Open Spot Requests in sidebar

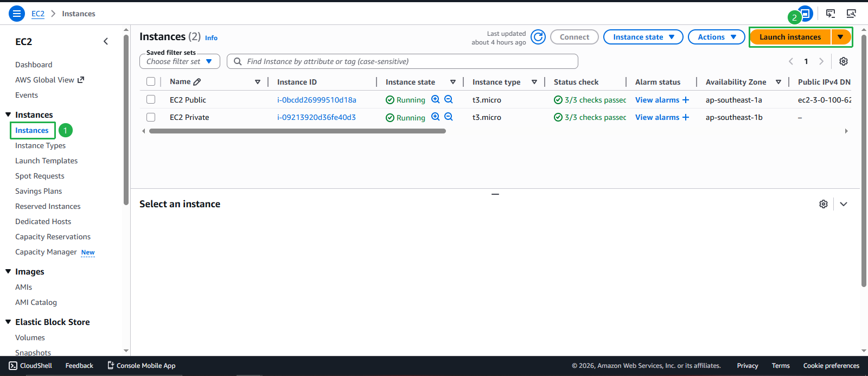[40, 176]
